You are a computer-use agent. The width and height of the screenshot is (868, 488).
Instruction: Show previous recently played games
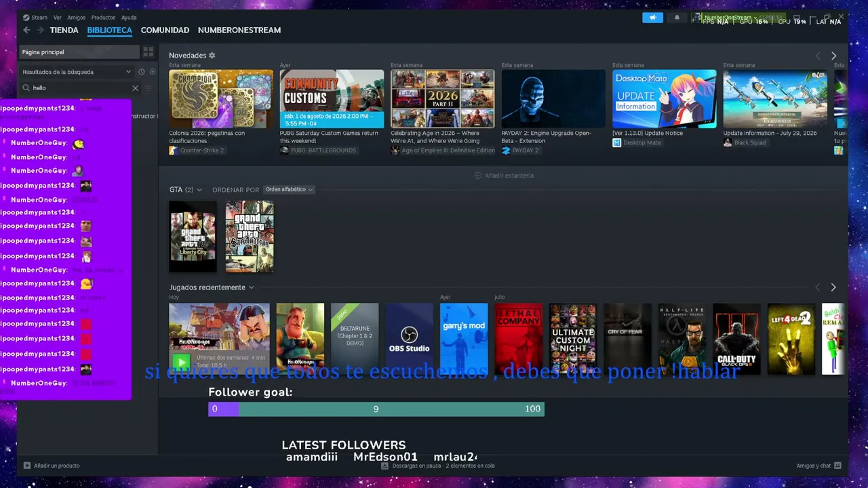818,287
